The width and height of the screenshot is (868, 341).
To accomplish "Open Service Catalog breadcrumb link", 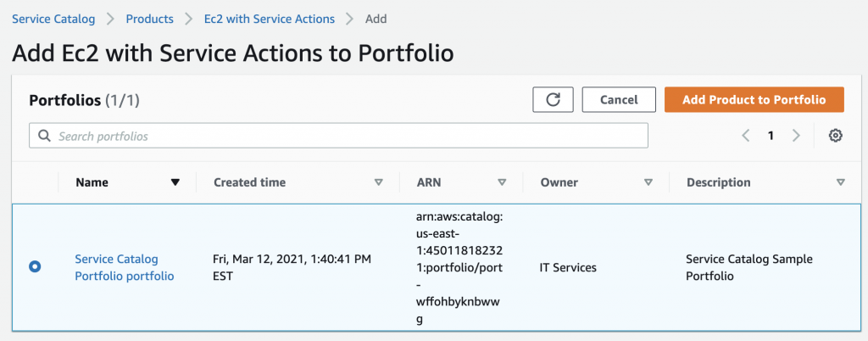I will [x=53, y=19].
